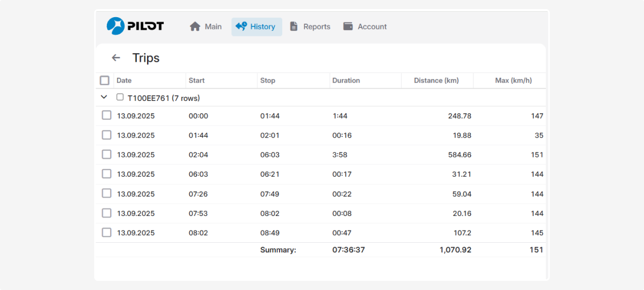
Task: Click the Account wallet icon
Action: click(x=348, y=26)
